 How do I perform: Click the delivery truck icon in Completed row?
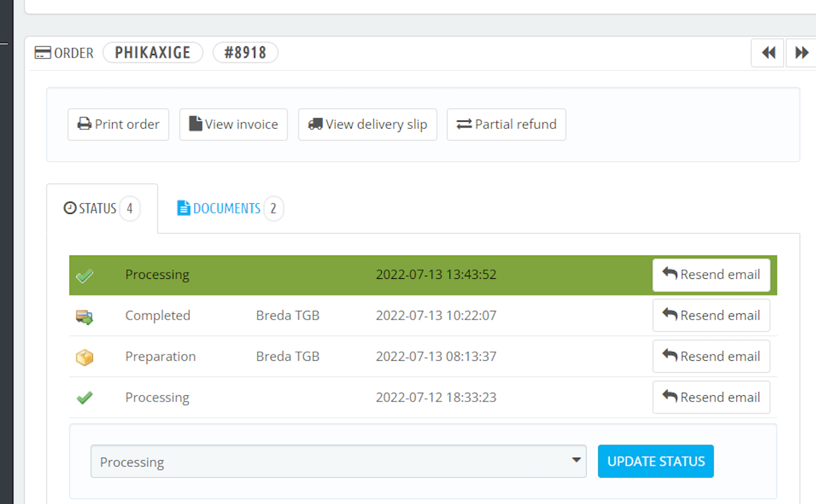(84, 316)
